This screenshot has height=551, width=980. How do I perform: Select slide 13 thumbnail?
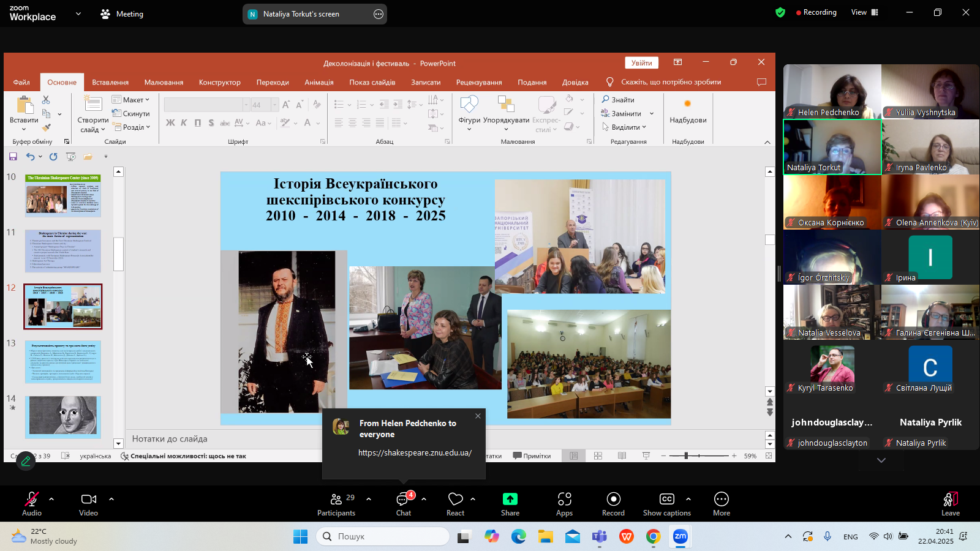(x=63, y=362)
